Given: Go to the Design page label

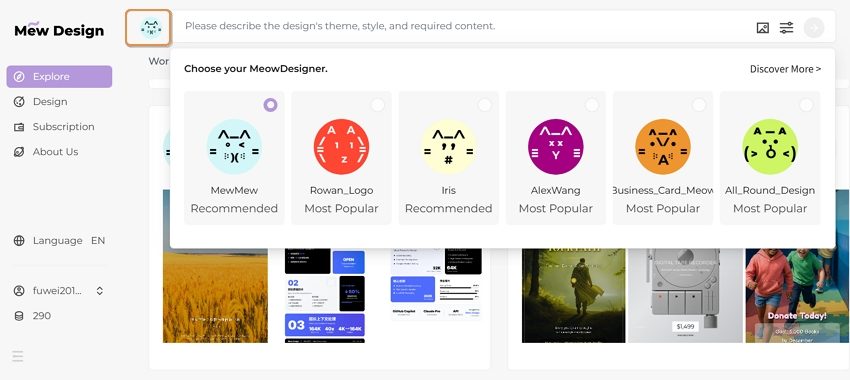Looking at the screenshot, I should click(50, 101).
